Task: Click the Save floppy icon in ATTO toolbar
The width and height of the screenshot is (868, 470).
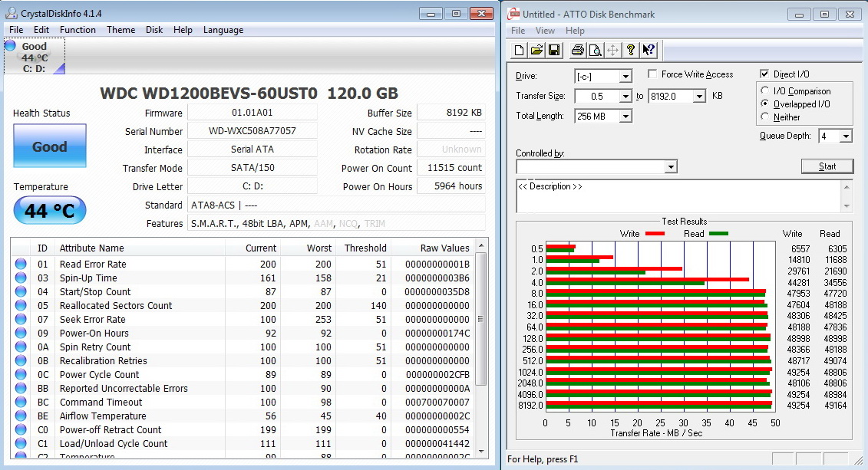Action: click(x=553, y=51)
